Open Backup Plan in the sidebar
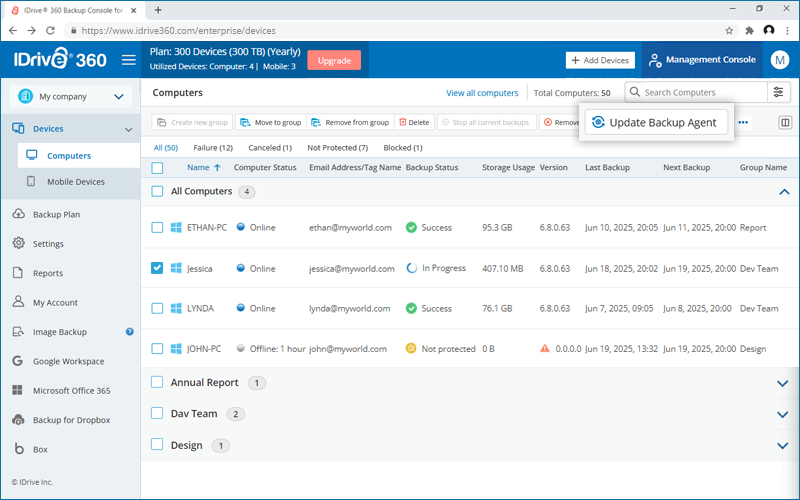This screenshot has height=500, width=800. click(x=56, y=214)
